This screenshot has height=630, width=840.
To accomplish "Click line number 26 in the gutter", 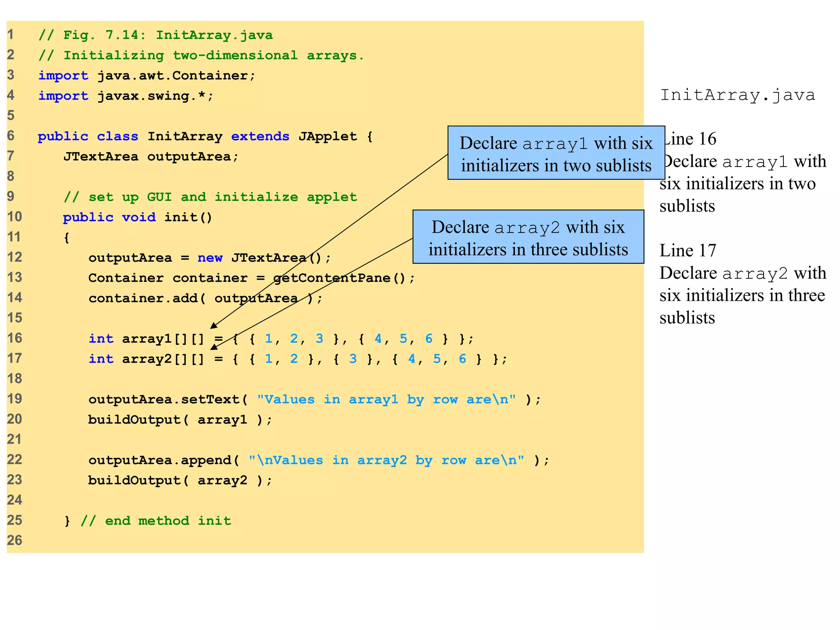I will (x=15, y=540).
